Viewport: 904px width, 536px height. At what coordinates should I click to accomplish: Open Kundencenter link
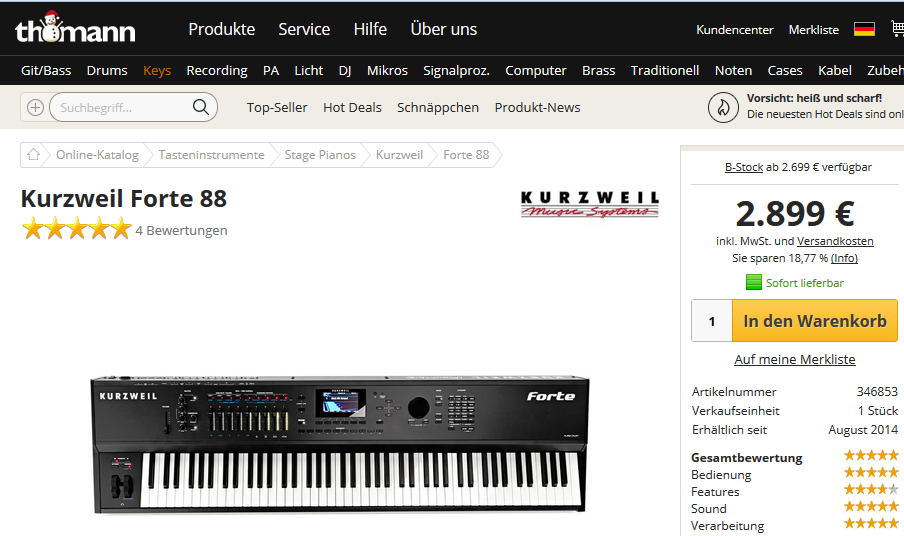[x=734, y=29]
